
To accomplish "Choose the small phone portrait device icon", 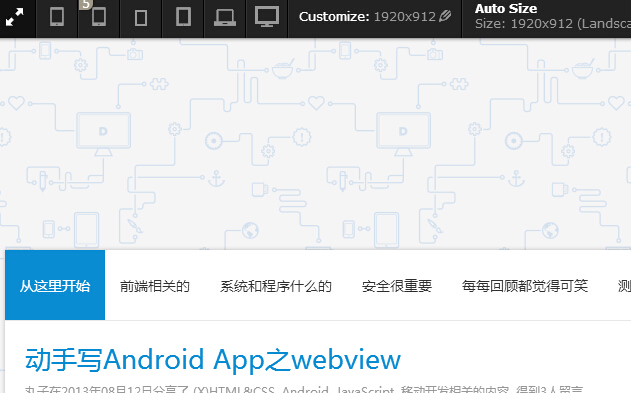I will pyautogui.click(x=140, y=18).
